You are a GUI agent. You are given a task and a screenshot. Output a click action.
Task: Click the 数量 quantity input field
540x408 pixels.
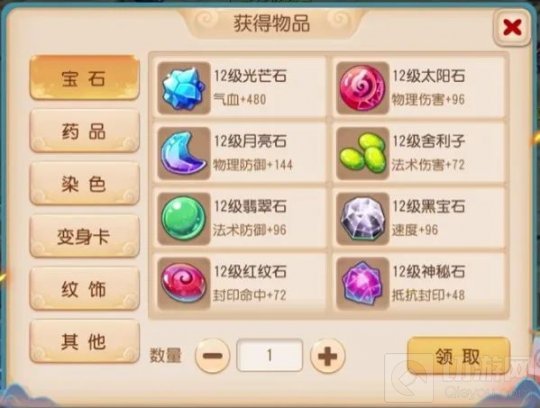270,355
